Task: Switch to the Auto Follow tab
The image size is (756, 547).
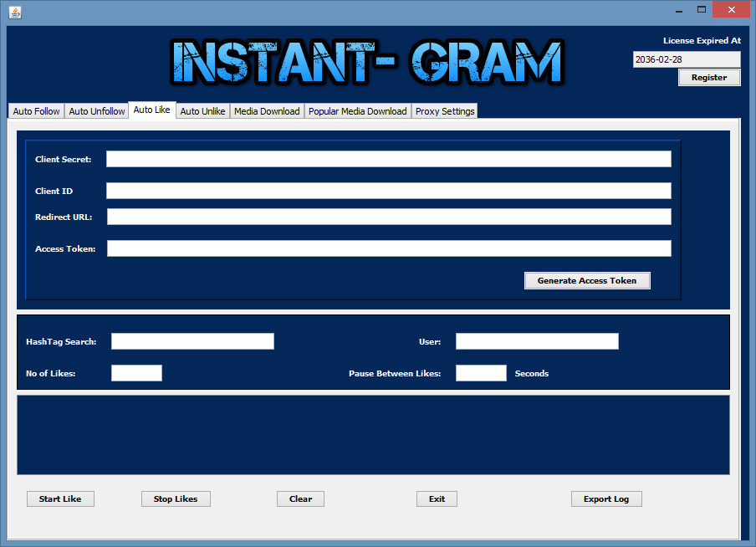Action: coord(36,111)
